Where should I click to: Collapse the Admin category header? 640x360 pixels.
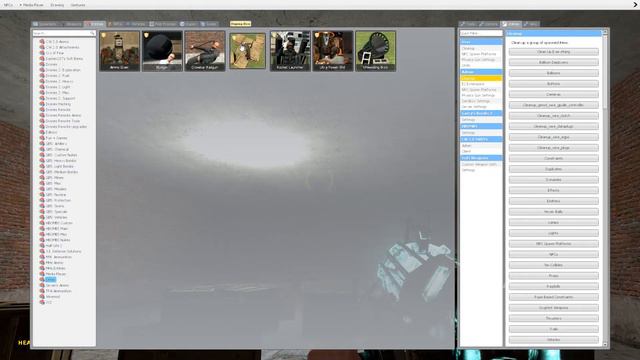[x=481, y=72]
